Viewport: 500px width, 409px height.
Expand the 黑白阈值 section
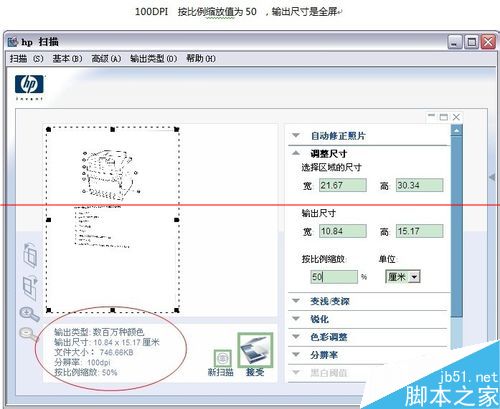296,372
